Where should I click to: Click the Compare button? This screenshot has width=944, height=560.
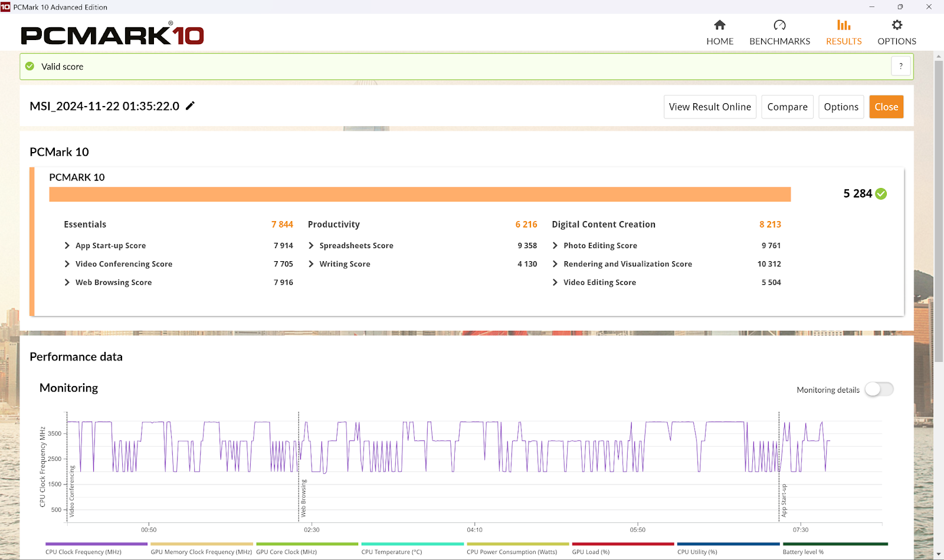pos(787,107)
